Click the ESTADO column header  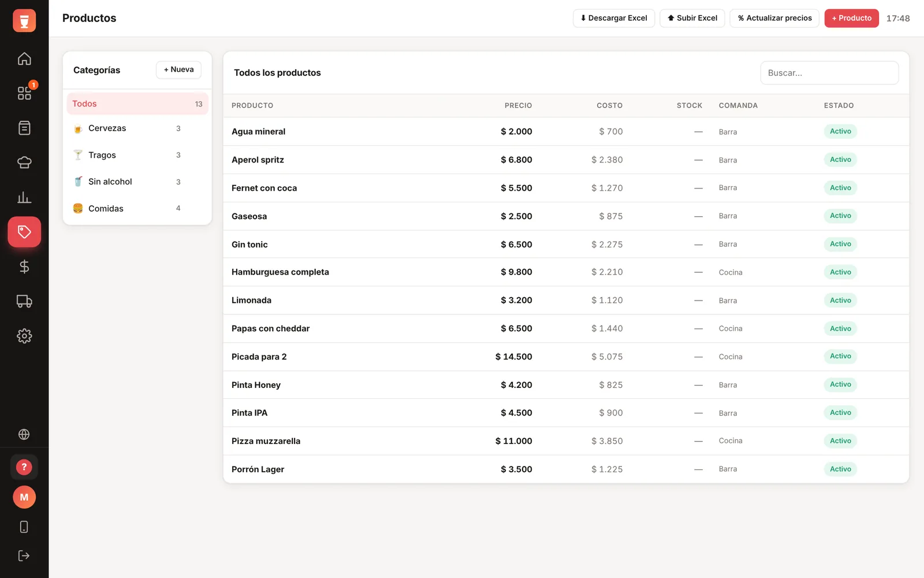[x=839, y=106]
